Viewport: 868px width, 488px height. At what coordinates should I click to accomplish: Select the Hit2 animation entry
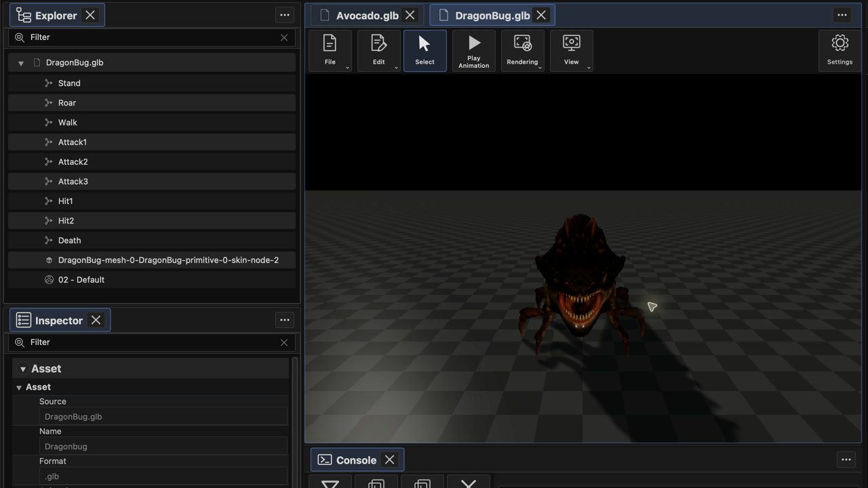152,221
